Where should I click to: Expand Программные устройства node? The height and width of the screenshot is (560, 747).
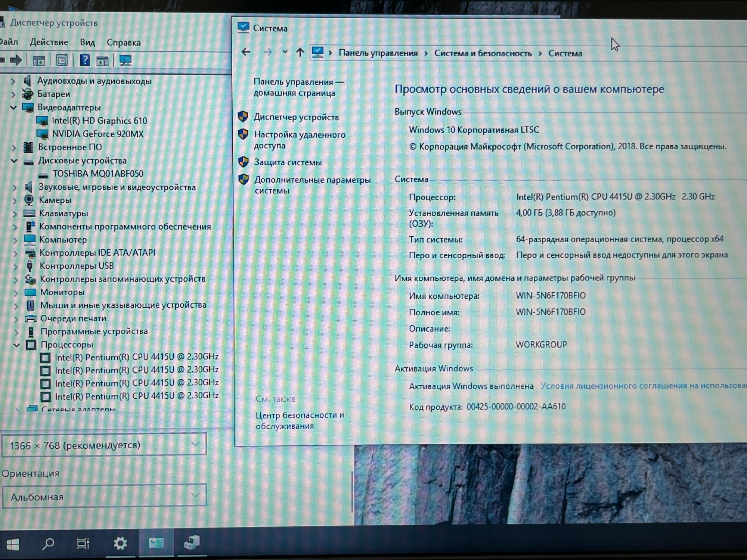16,332
